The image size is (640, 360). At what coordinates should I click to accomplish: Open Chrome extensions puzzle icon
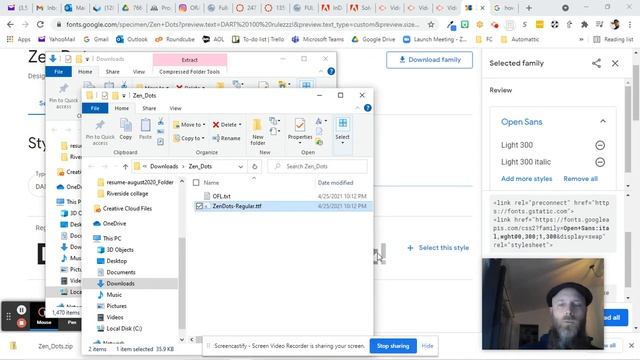(584, 24)
